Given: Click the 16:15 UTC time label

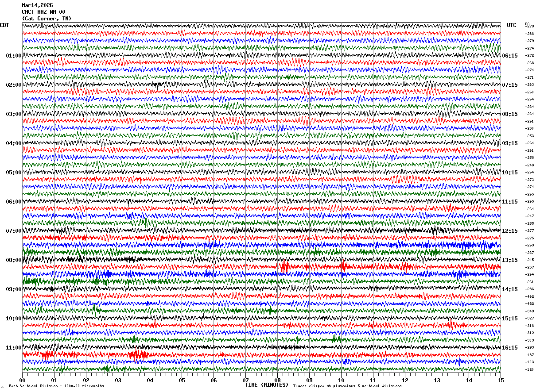Looking at the screenshot, I should pyautogui.click(x=510, y=348).
